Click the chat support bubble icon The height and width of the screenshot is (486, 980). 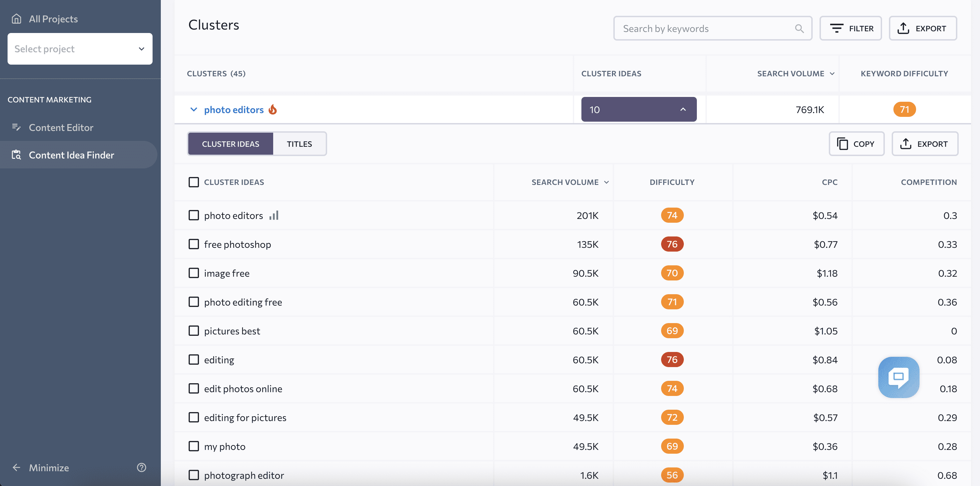pos(898,377)
